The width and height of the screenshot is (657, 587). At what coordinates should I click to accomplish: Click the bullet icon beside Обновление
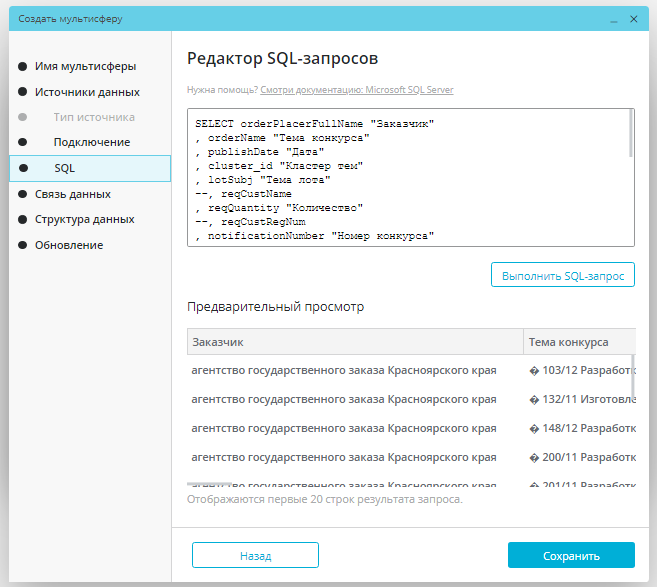point(23,245)
